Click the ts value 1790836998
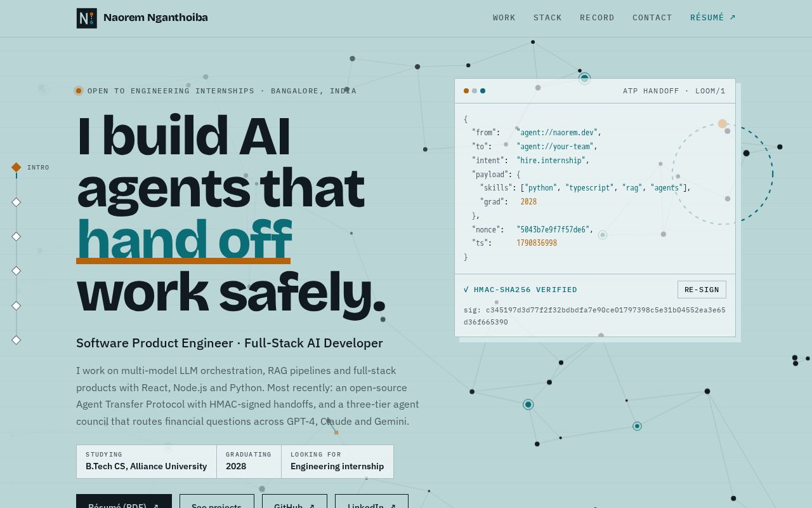This screenshot has width=812, height=508. pyautogui.click(x=537, y=243)
